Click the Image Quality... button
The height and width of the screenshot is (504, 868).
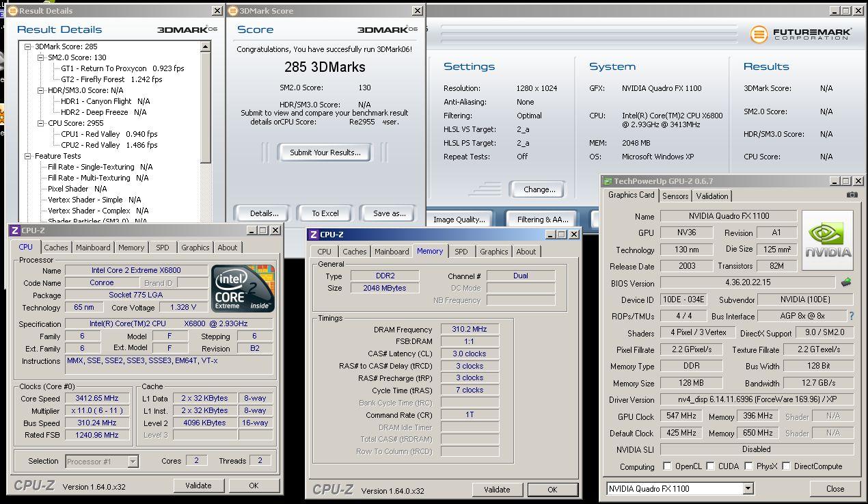[x=459, y=220]
